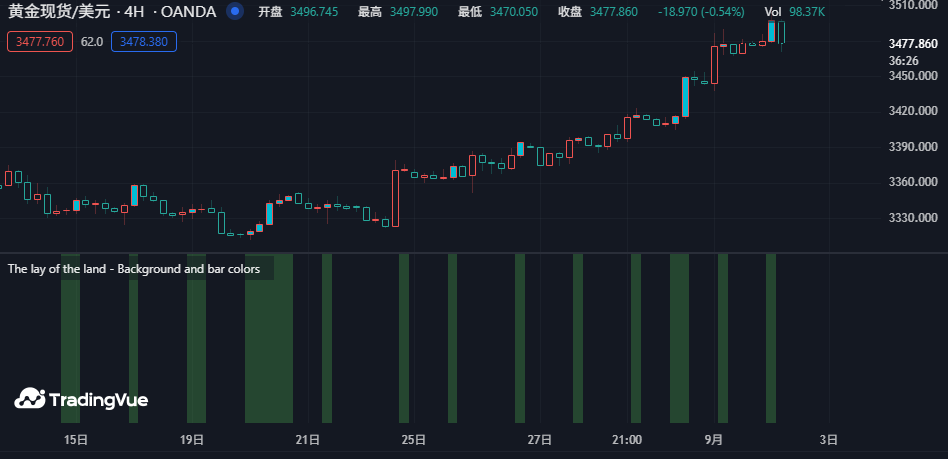Click the 最高 high price value 3497.990
The image size is (948, 459).
point(413,12)
